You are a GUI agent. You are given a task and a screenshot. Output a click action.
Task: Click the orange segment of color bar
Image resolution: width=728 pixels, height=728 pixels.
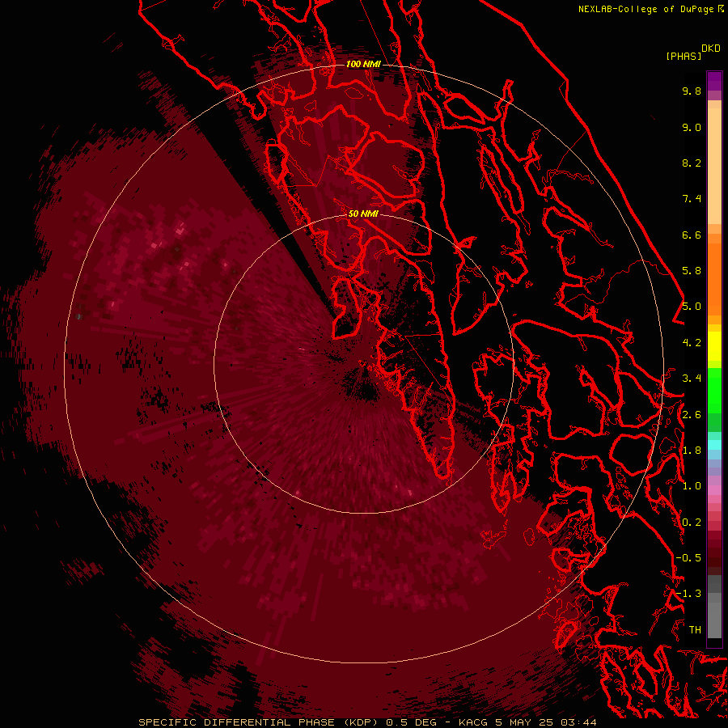pos(714,278)
